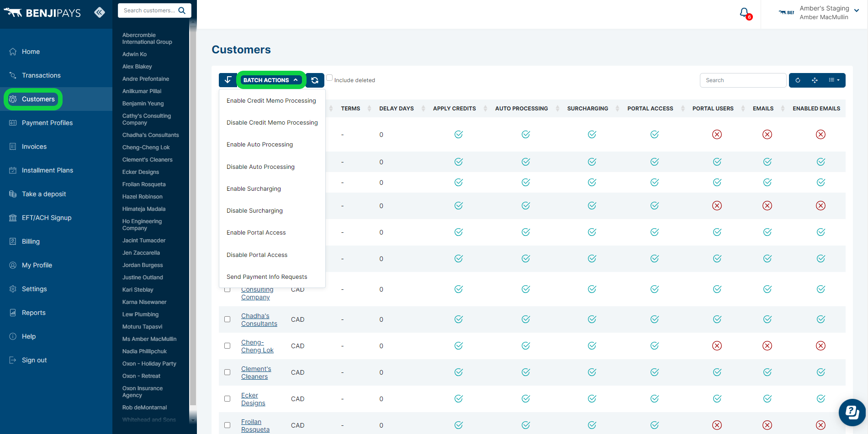Click the Settings gear icon

(x=13, y=289)
